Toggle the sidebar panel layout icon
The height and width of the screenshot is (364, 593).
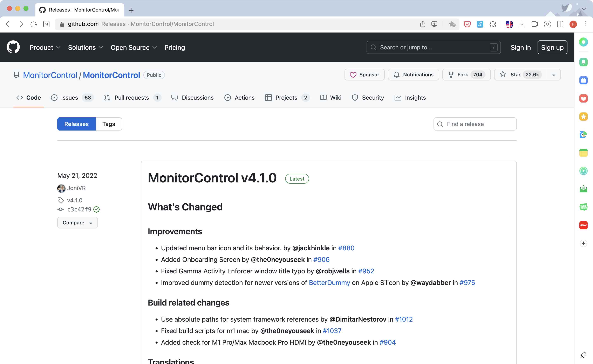[560, 24]
